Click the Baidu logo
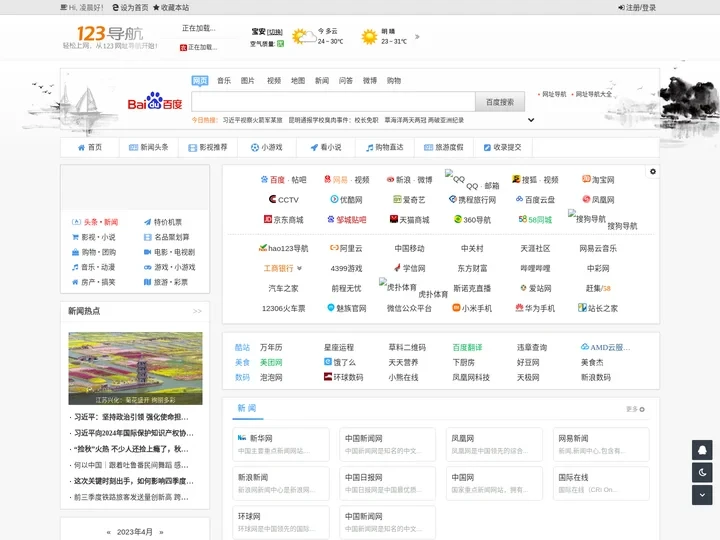 click(155, 101)
